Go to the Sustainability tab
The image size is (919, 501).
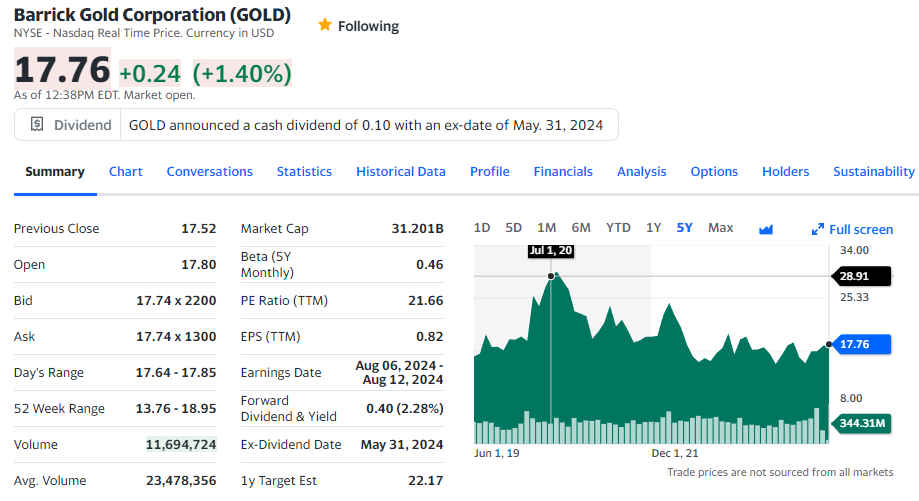(x=873, y=171)
